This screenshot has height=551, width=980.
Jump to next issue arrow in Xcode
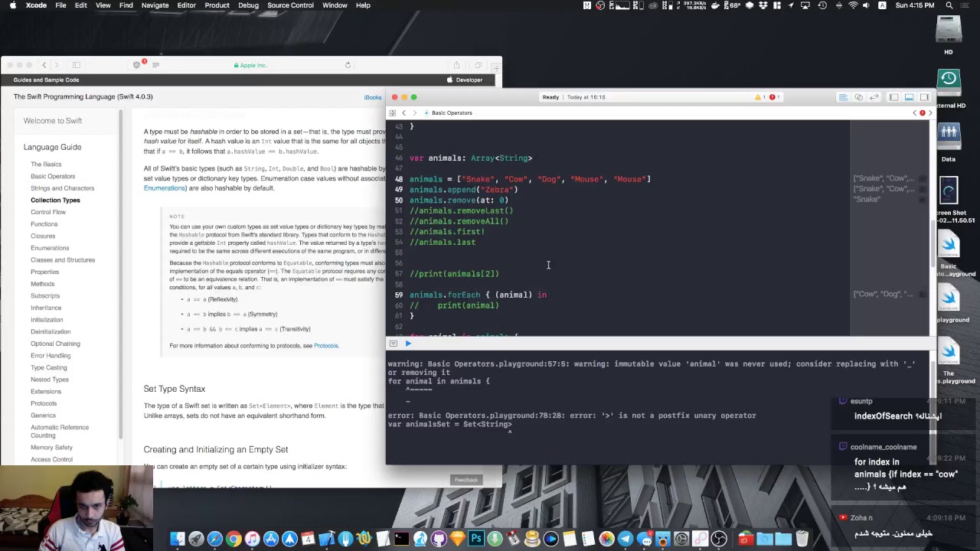click(x=930, y=112)
